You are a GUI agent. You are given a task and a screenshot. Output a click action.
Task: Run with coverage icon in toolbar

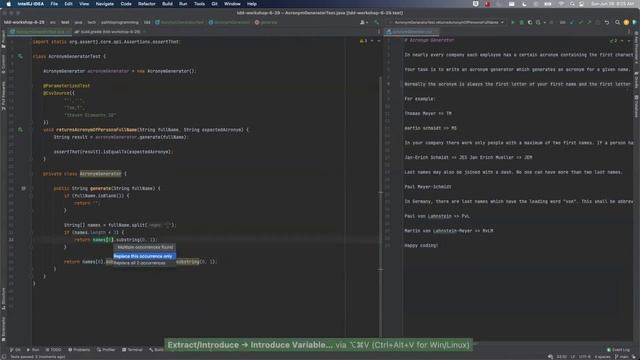(x=530, y=22)
